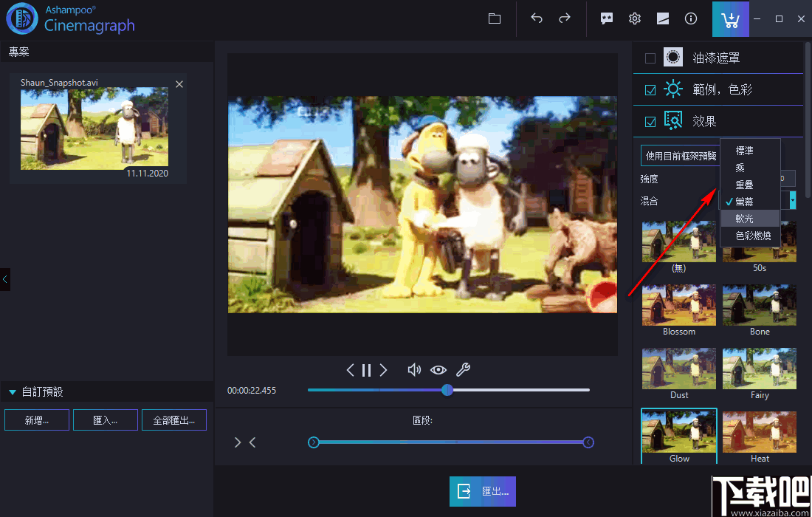Viewport: 812px width, 517px height.
Task: Apply the Glow effect thumbnail
Action: (678, 432)
